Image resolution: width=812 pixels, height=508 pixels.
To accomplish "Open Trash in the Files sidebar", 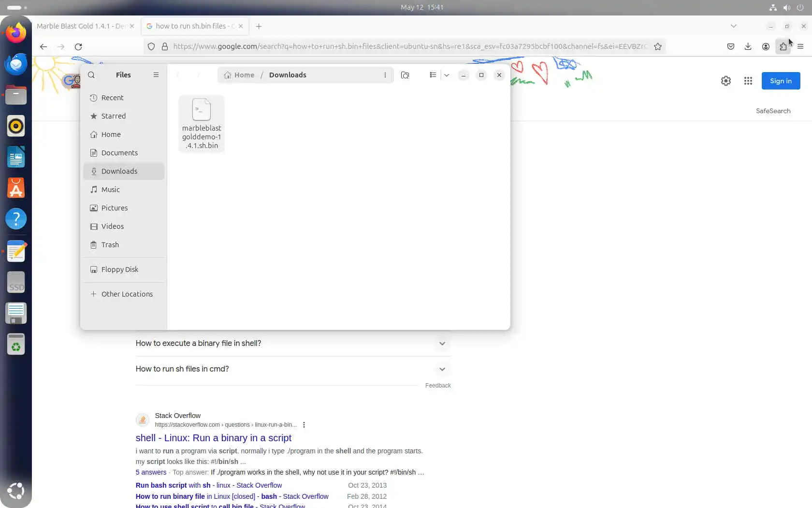I will click(x=124, y=245).
